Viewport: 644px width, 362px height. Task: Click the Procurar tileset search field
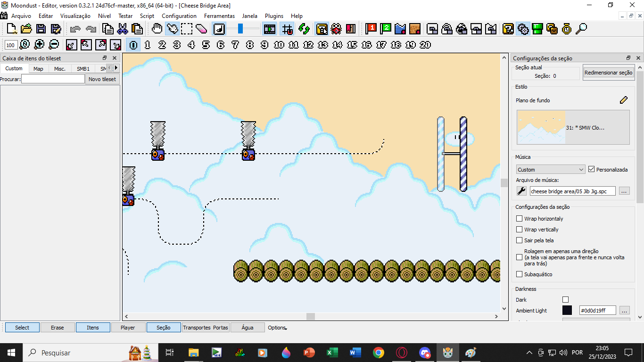[x=53, y=79]
